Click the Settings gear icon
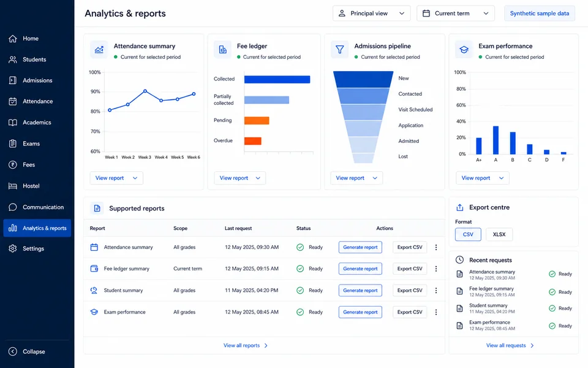 pos(13,248)
